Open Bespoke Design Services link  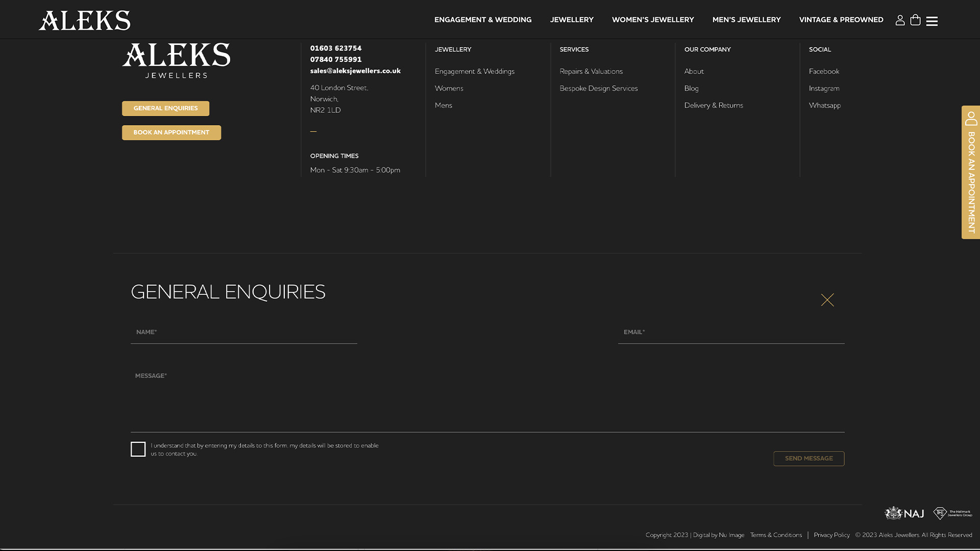(599, 88)
